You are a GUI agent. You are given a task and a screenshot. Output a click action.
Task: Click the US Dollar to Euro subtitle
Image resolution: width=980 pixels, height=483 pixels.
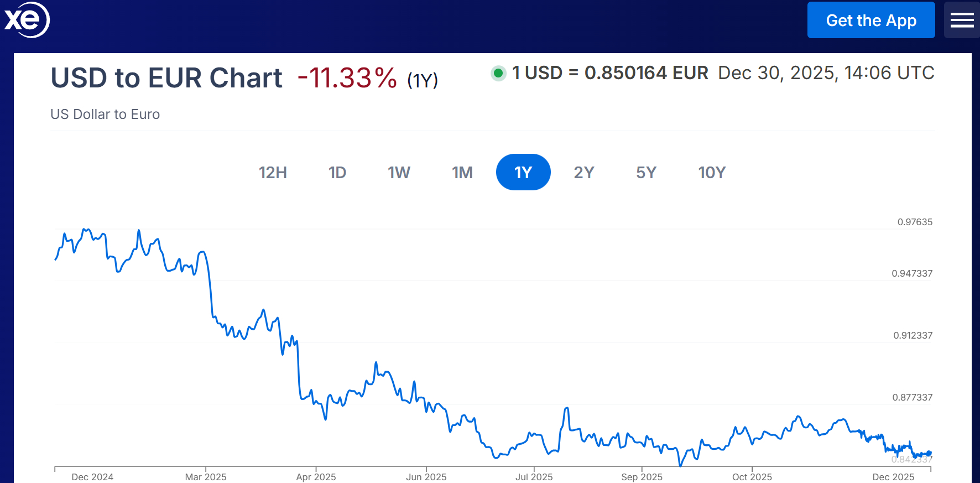[105, 115]
